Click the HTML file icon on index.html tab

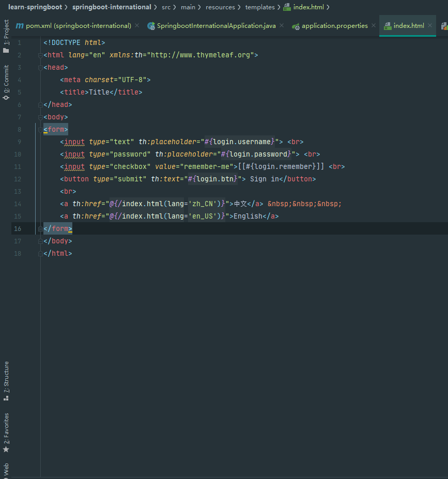pos(388,26)
